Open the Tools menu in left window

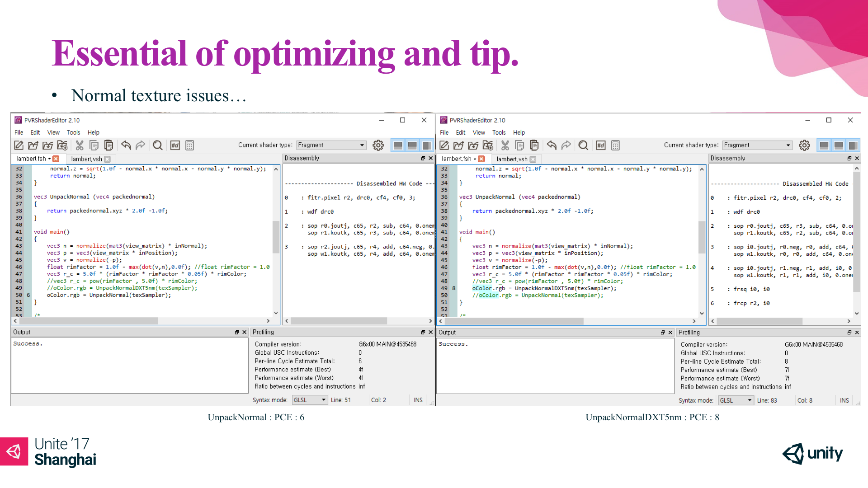point(73,132)
